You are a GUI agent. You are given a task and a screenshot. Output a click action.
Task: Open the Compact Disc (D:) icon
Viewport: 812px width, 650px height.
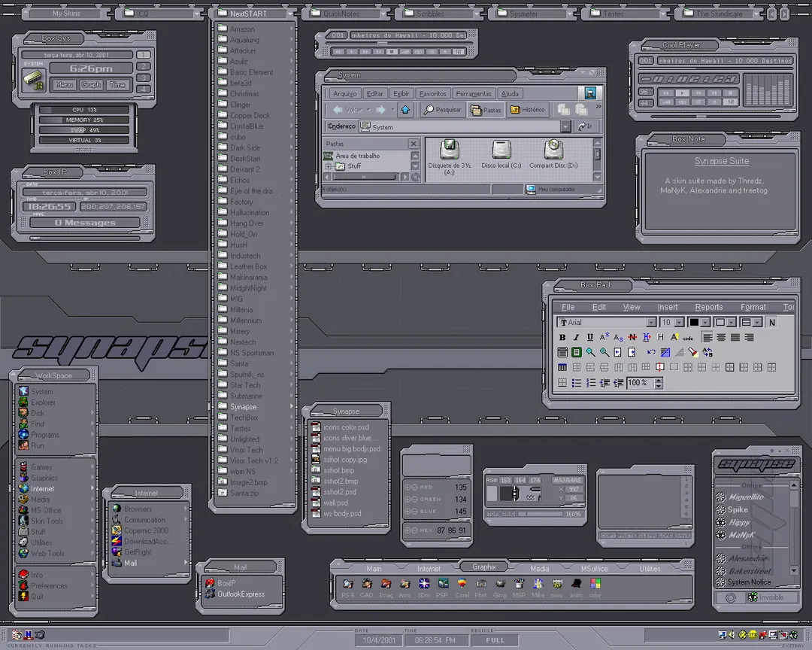553,154
